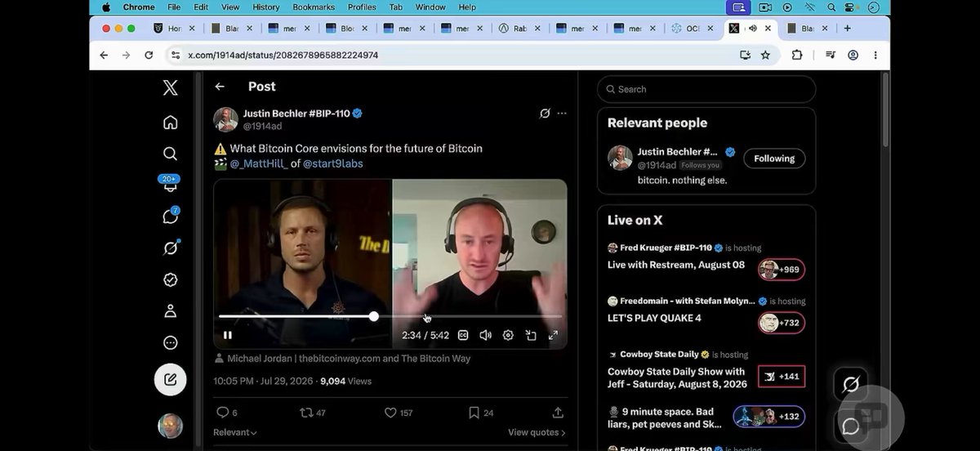Like the post with heart icon
This screenshot has height=451, width=980.
[x=390, y=413]
